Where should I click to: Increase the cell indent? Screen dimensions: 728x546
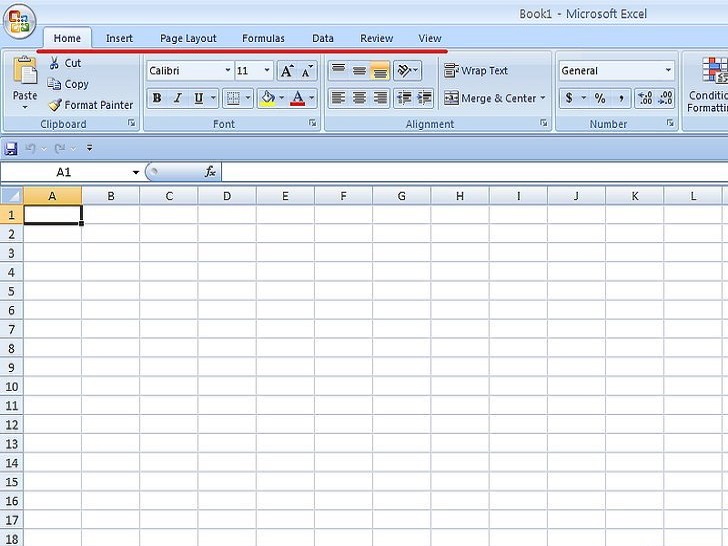(424, 98)
